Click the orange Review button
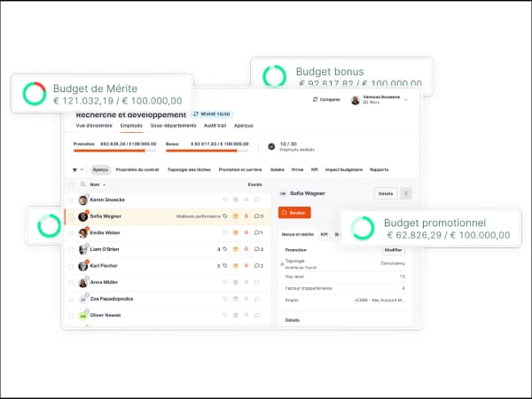 click(294, 213)
